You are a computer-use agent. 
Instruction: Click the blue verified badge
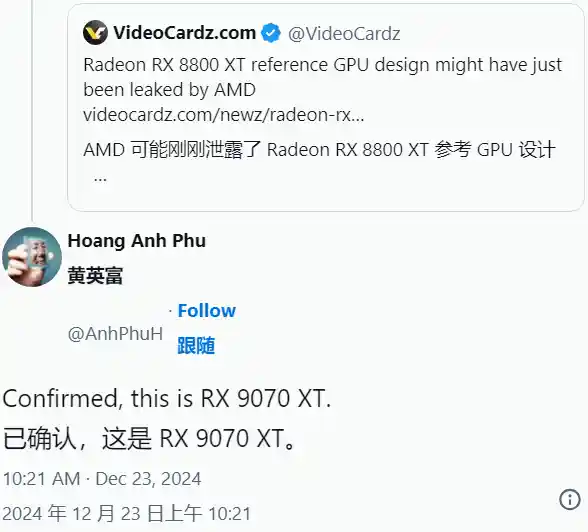click(271, 33)
